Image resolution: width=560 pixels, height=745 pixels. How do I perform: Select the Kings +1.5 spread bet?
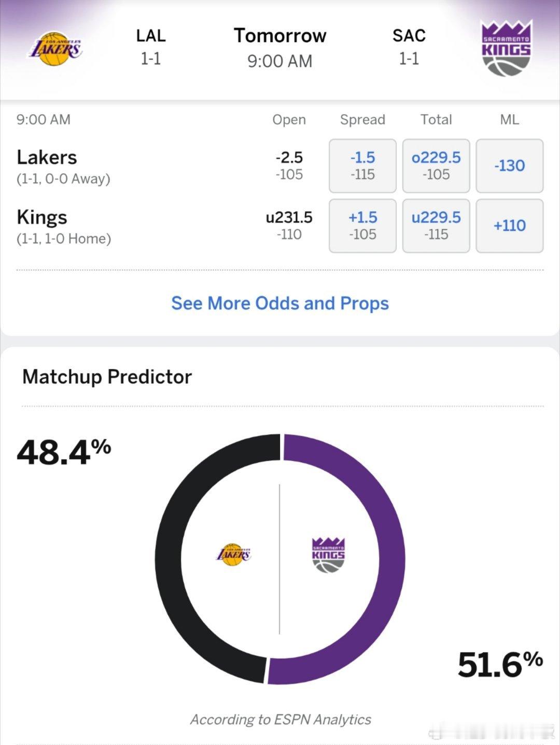pos(362,226)
